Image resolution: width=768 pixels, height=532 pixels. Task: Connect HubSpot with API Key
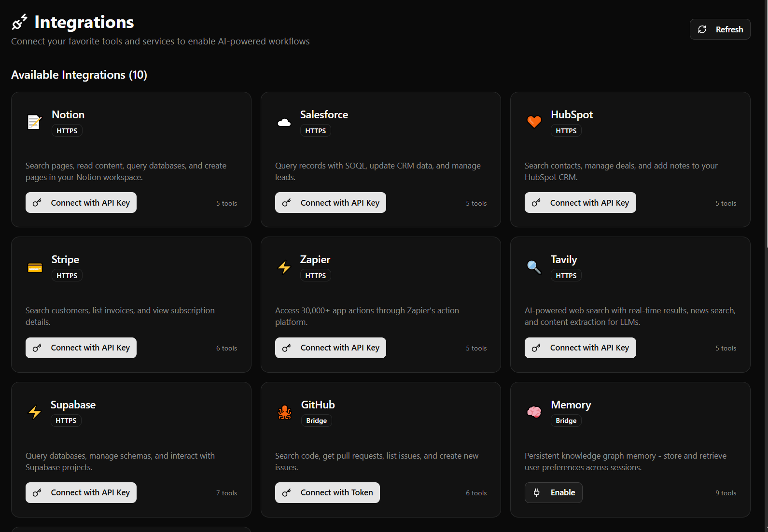pos(580,203)
